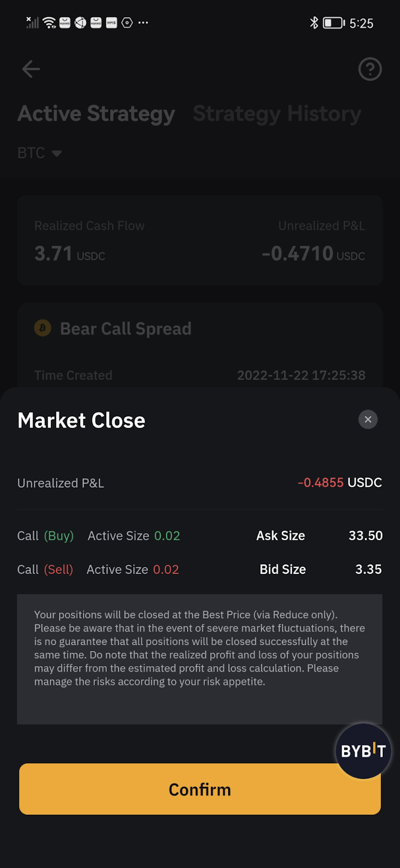Tap the Unrealized P&L value -0.4855 USDC
This screenshot has height=868, width=400.
click(x=340, y=482)
